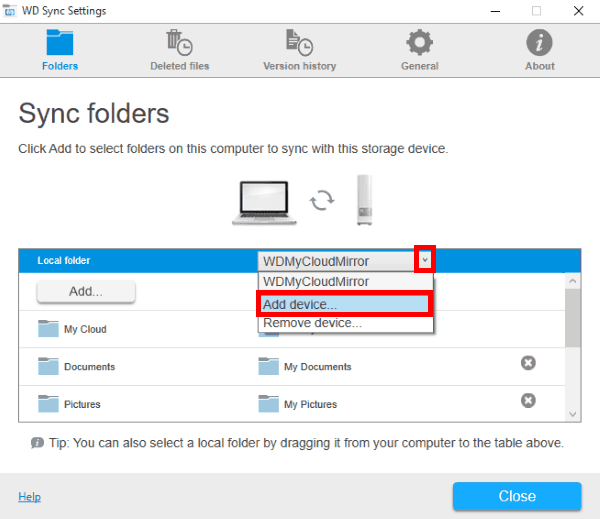
Task: Click the Pictures folder name
Action: point(82,404)
